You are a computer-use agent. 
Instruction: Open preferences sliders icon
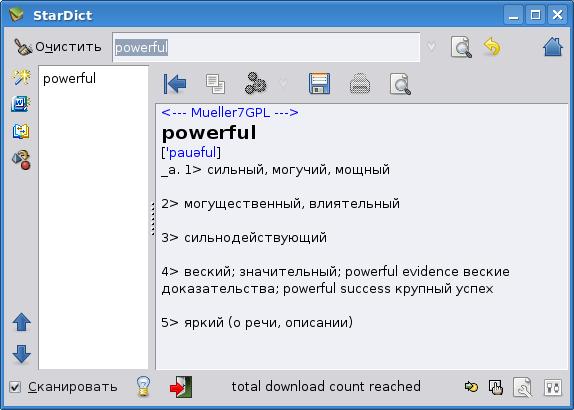[x=553, y=387]
